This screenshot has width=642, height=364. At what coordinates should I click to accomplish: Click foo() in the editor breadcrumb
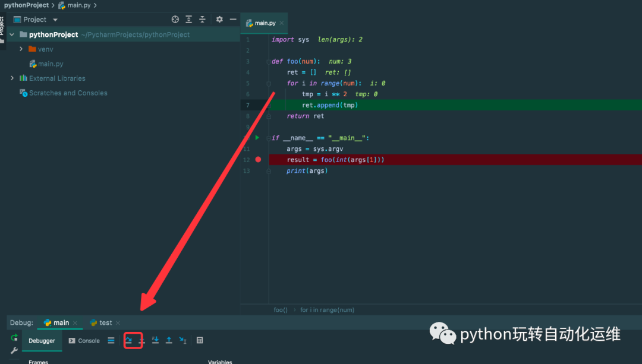281,310
